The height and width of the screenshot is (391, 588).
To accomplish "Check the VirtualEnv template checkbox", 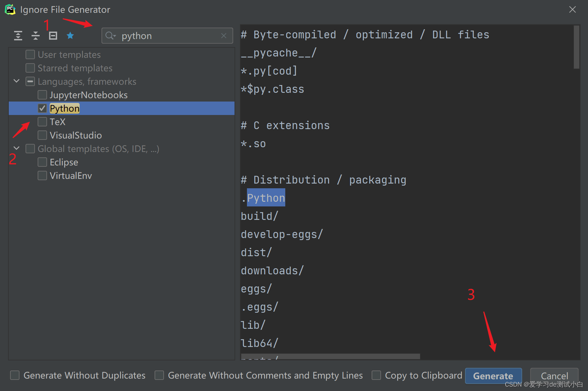I will tap(42, 175).
